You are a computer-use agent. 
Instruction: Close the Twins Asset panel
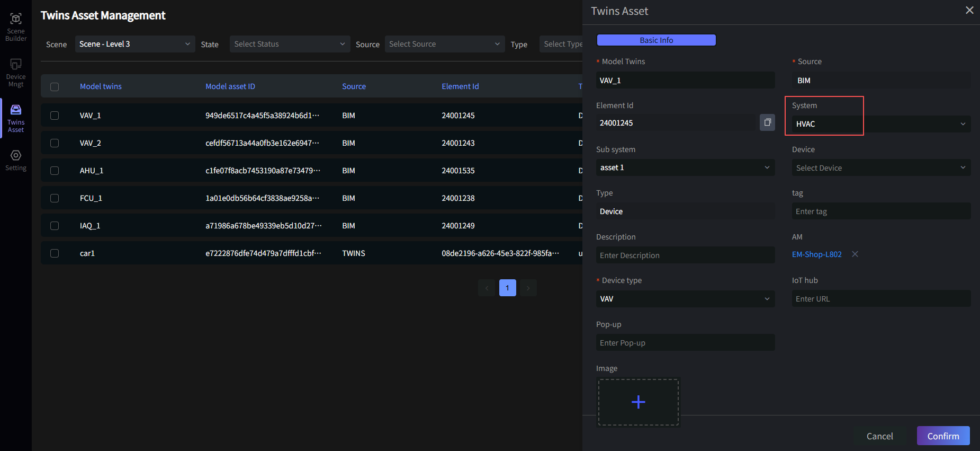click(969, 11)
